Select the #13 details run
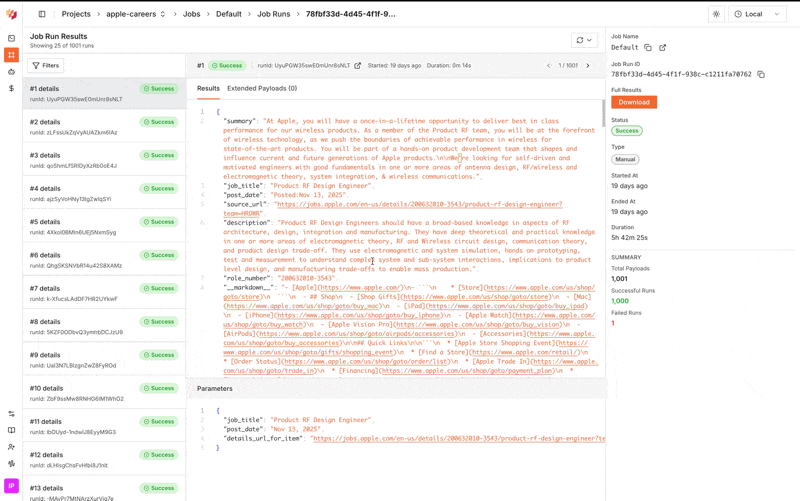This screenshot has width=800, height=501. click(104, 490)
